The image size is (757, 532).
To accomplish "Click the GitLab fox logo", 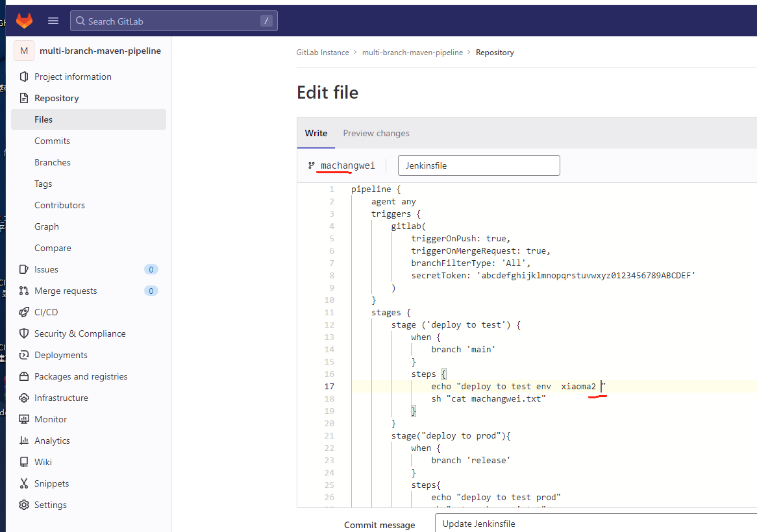I will (24, 21).
